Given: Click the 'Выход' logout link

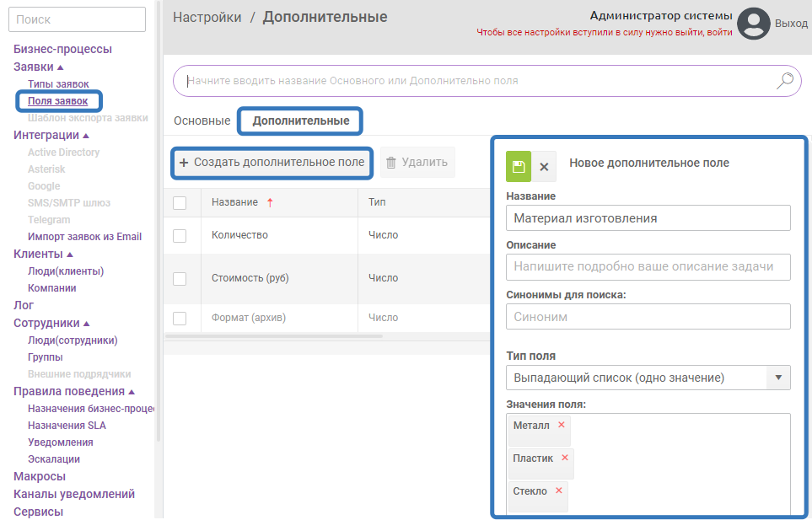Looking at the screenshot, I should [791, 24].
